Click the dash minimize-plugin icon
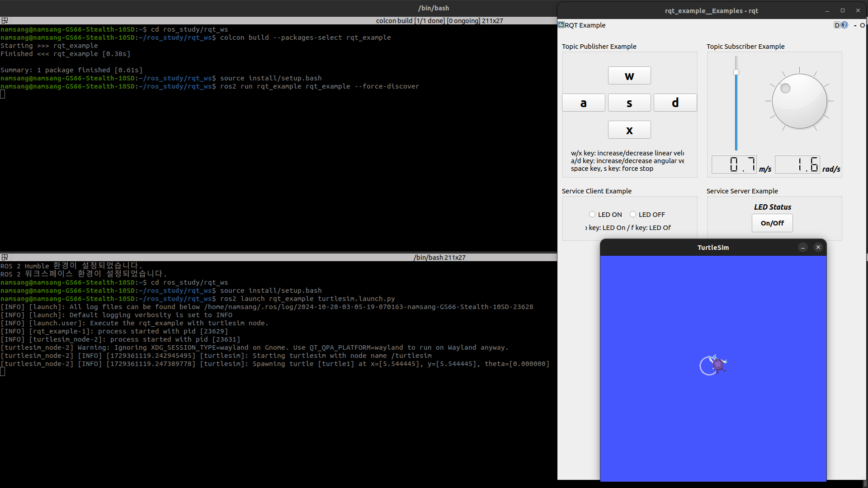This screenshot has height=488, width=868. [855, 26]
